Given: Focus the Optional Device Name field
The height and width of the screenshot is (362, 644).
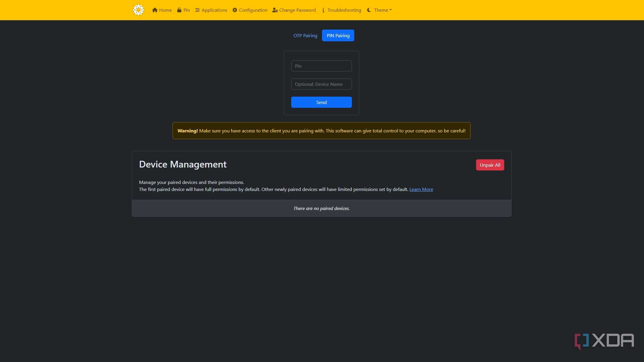Looking at the screenshot, I should pyautogui.click(x=321, y=84).
